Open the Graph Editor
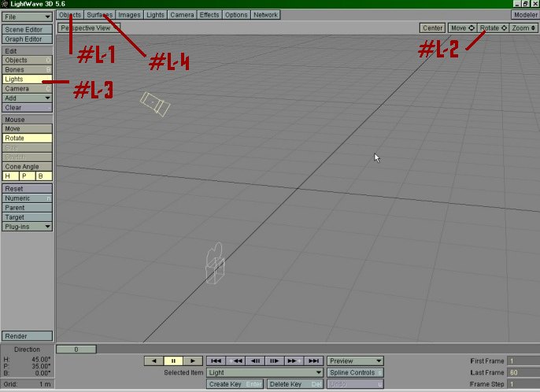Image resolution: width=540 pixels, height=392 pixels. click(x=28, y=39)
